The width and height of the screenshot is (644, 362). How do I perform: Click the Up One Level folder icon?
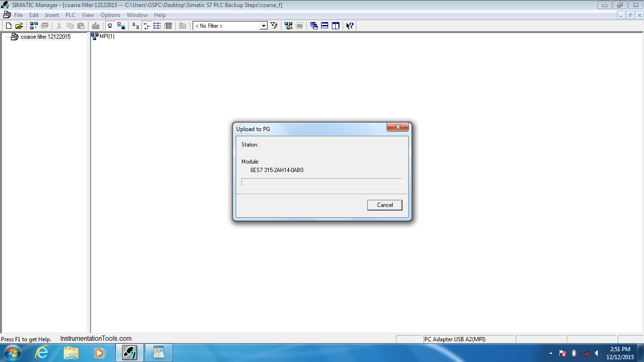pyautogui.click(x=183, y=26)
